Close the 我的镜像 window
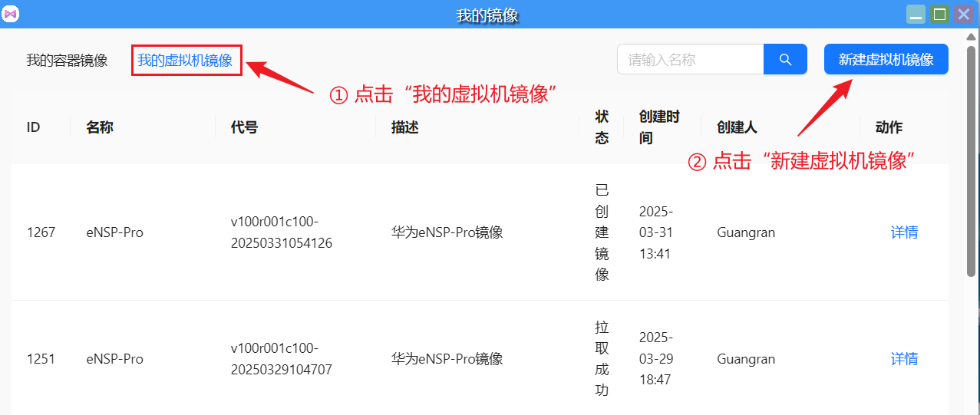 tap(963, 14)
